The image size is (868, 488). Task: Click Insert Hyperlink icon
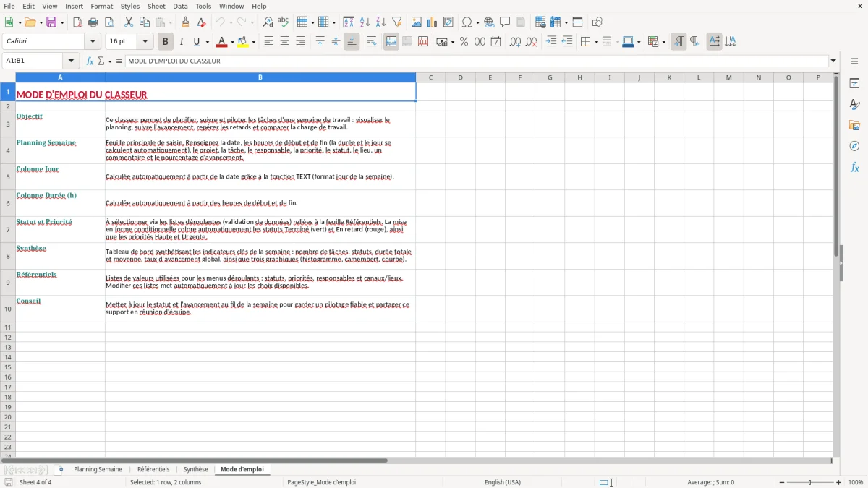[x=489, y=22]
